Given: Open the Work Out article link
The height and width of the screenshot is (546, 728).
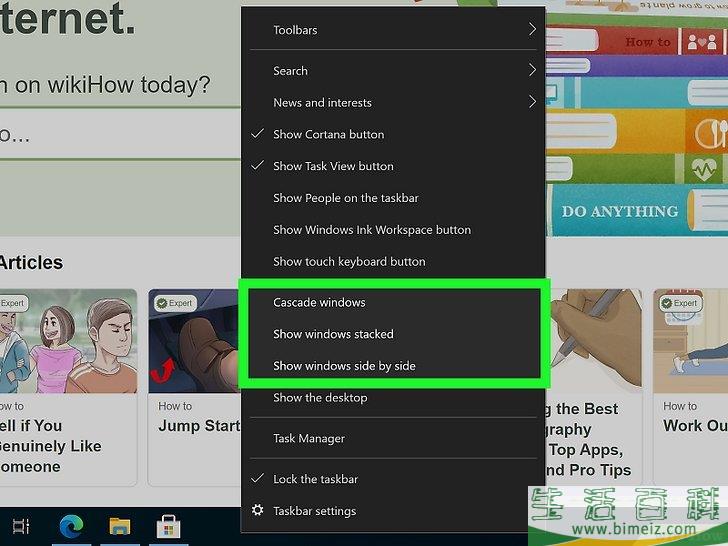Looking at the screenshot, I should click(x=695, y=426).
